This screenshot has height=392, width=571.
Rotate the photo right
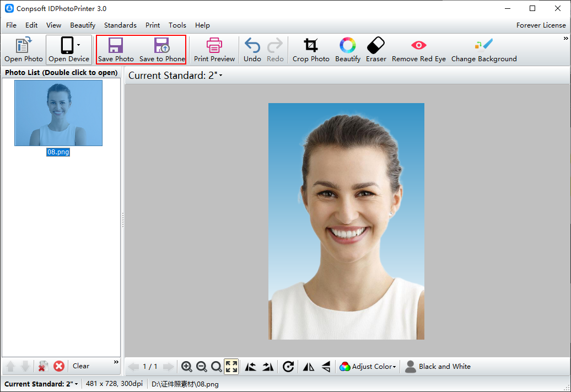point(268,367)
